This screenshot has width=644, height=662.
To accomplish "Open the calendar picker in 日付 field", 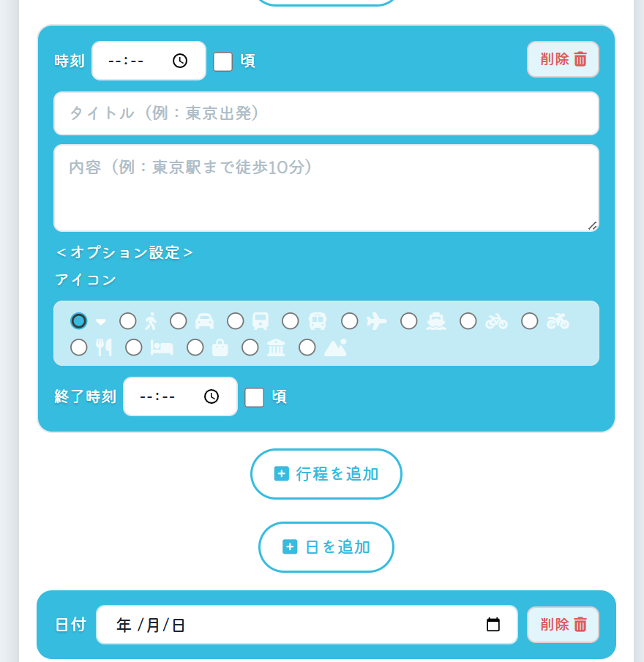I will (x=493, y=625).
